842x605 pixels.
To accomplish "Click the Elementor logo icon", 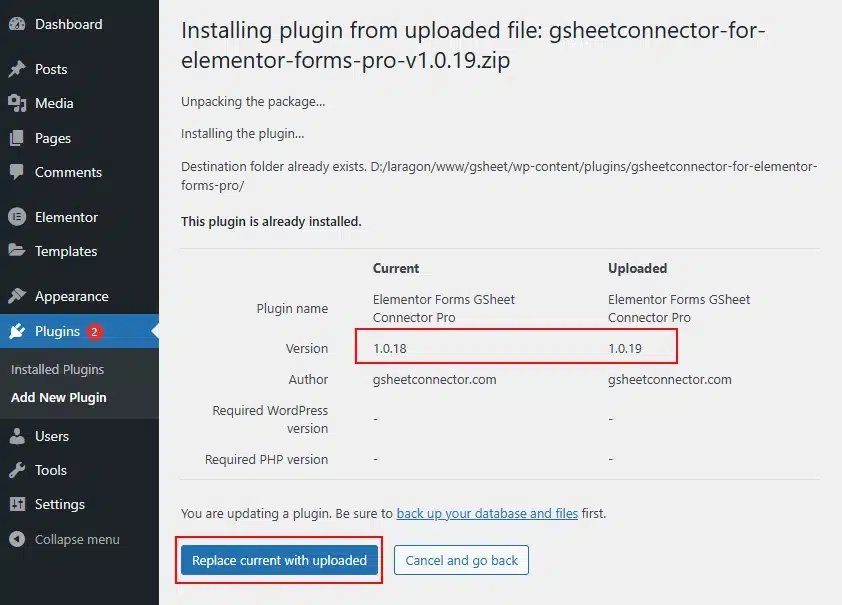I will 17,217.
